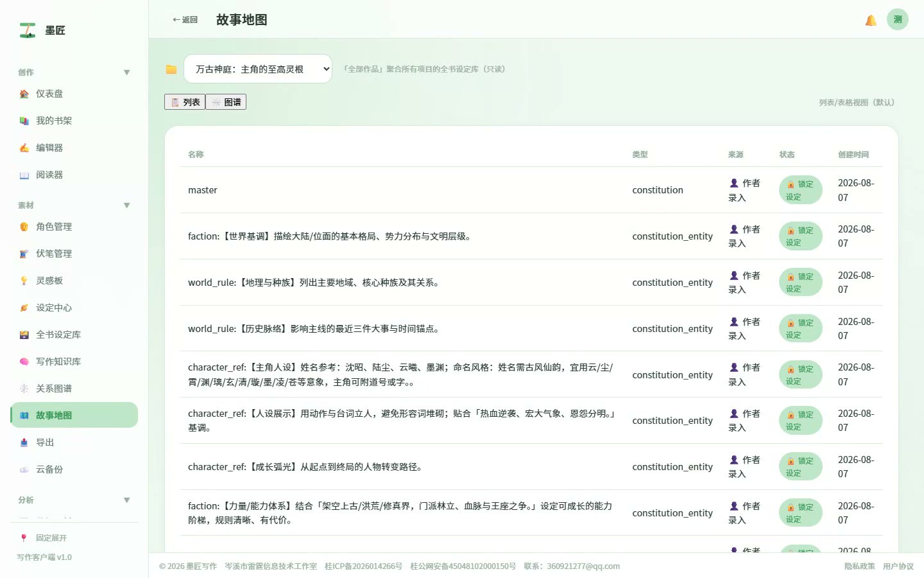Viewport: 924px width, 578px height.
Task: Select 故事地图 in the sidebar
Action: [74, 415]
